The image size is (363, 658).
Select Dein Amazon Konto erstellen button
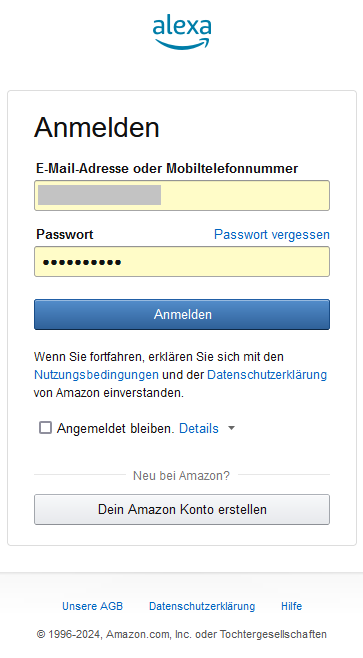[x=182, y=509]
